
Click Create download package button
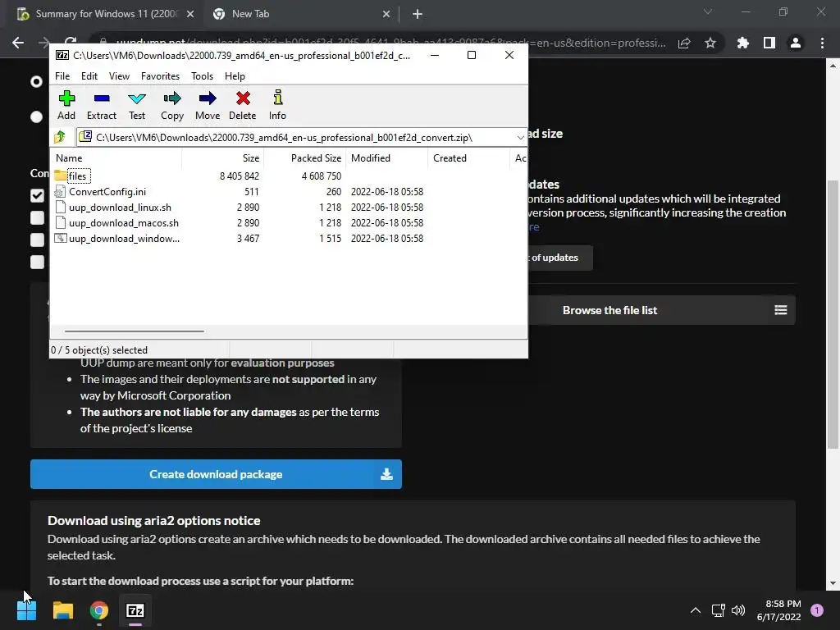tap(216, 474)
